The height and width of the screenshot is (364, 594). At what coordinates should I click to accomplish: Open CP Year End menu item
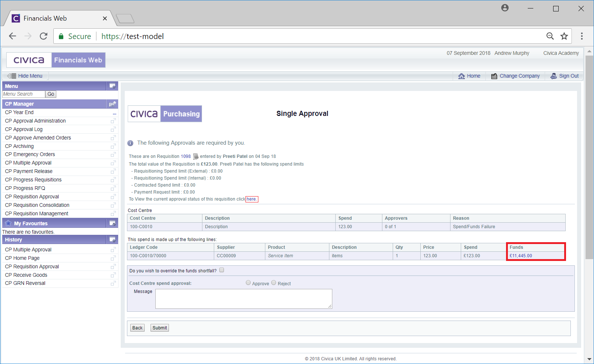[19, 112]
